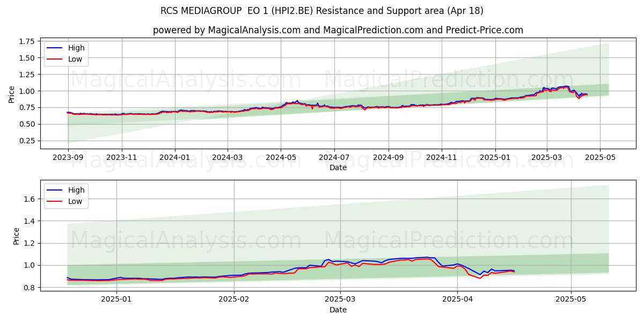Click the '0.25' price tick on top chart

pyautogui.click(x=27, y=141)
